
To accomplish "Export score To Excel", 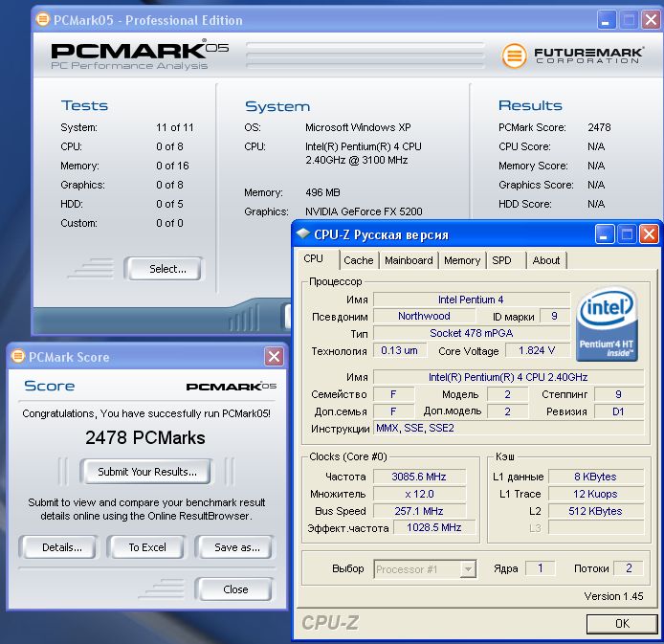I will tap(146, 547).
